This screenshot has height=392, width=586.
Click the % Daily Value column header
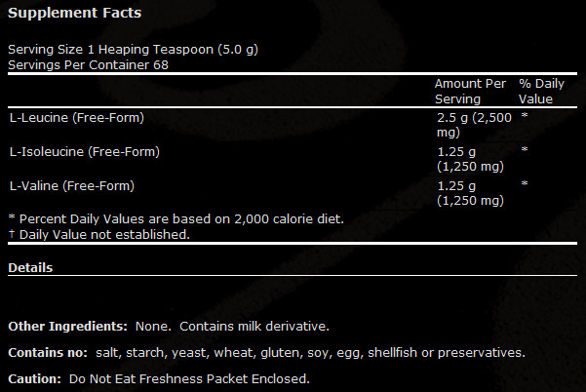tap(541, 92)
